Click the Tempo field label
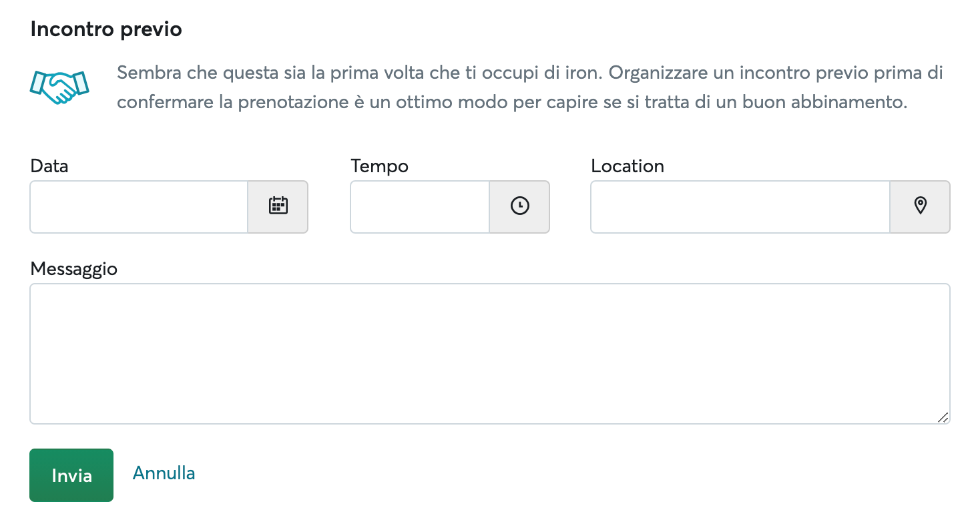 point(379,166)
